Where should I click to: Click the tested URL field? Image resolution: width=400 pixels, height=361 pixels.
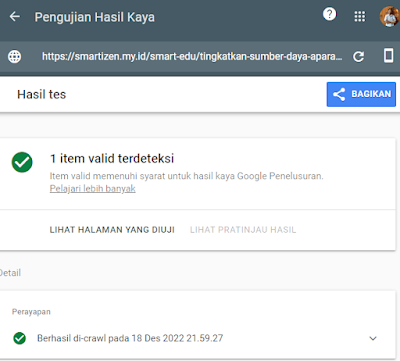pos(192,56)
